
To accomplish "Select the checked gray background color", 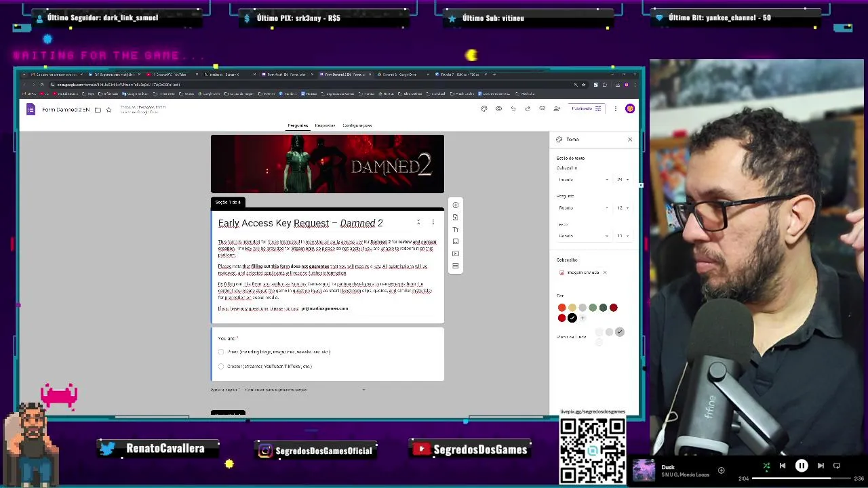I will (x=620, y=332).
